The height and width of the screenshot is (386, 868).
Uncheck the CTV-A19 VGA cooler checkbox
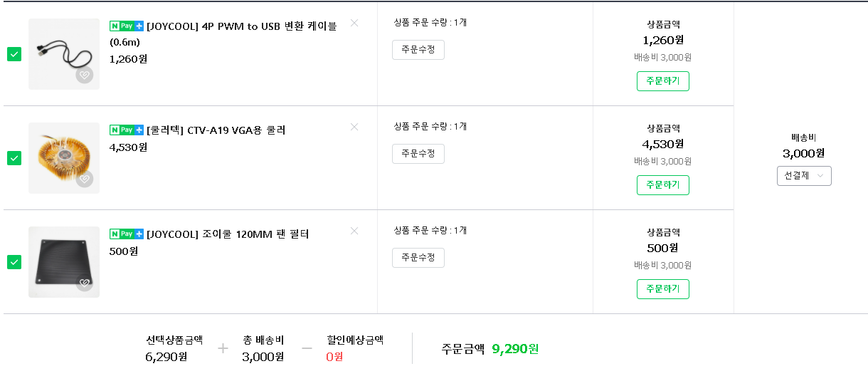(14, 158)
